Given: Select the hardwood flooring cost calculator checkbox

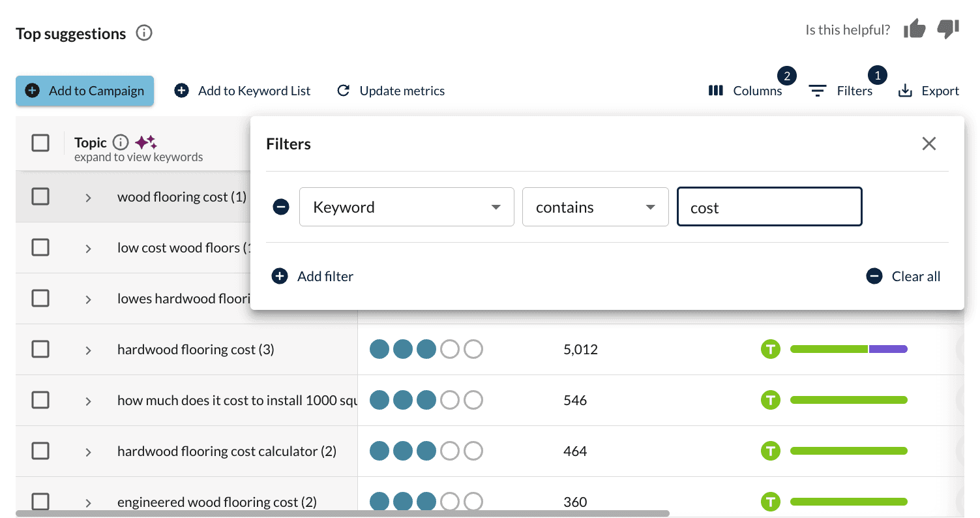Looking at the screenshot, I should click(40, 451).
